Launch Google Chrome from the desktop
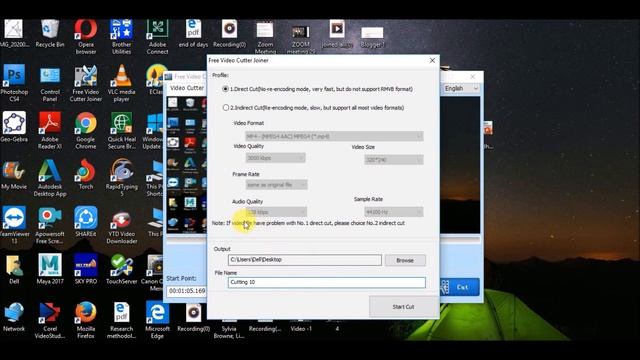The image size is (640, 360). coord(86,130)
